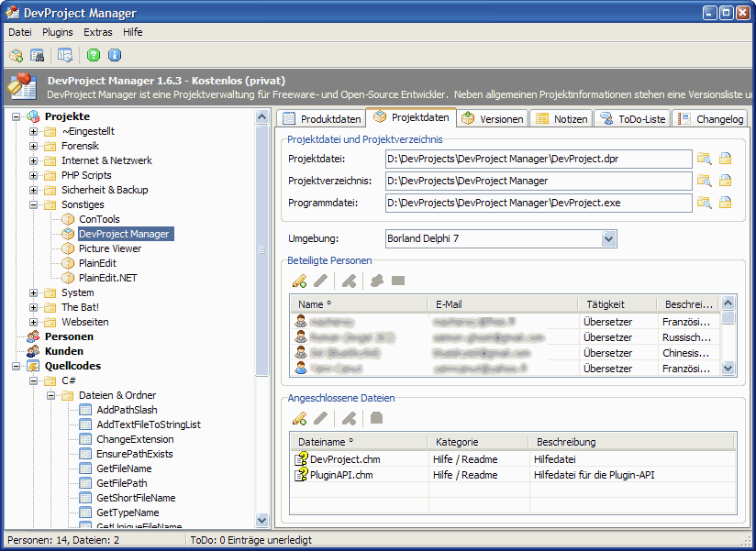Click into the Projektdatei path field
Image resolution: width=756 pixels, height=551 pixels.
point(539,159)
